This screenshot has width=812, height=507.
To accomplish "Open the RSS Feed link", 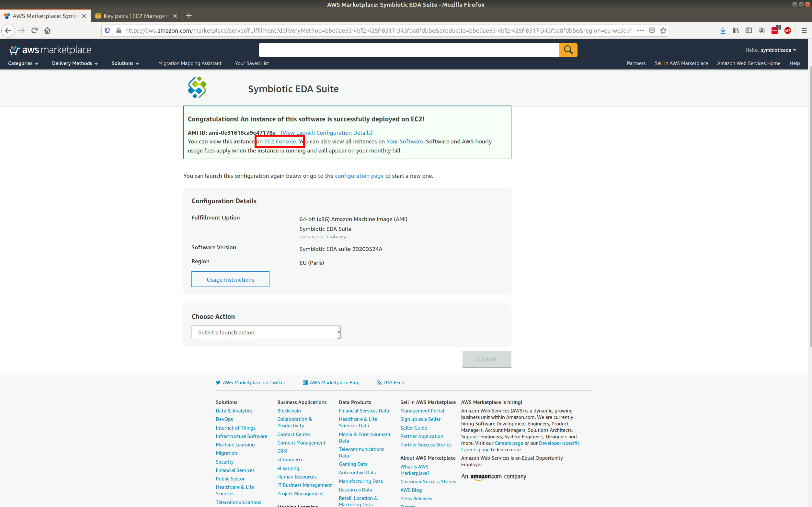I will [x=391, y=383].
